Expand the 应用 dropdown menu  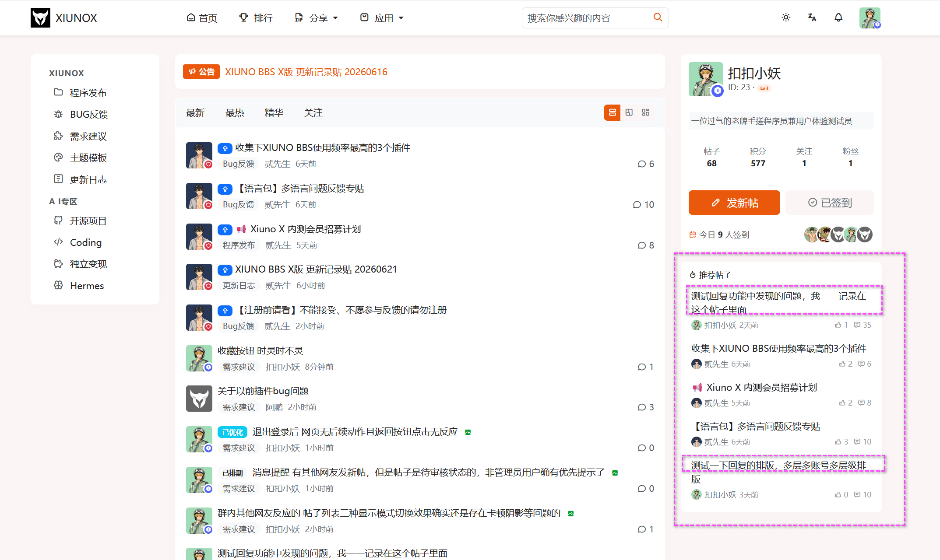pos(382,18)
